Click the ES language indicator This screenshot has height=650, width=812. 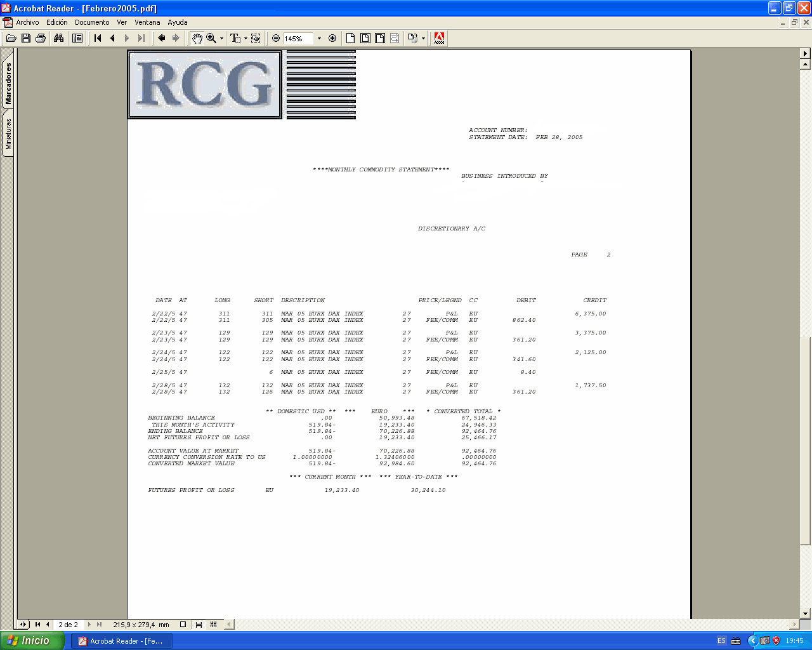click(x=721, y=641)
